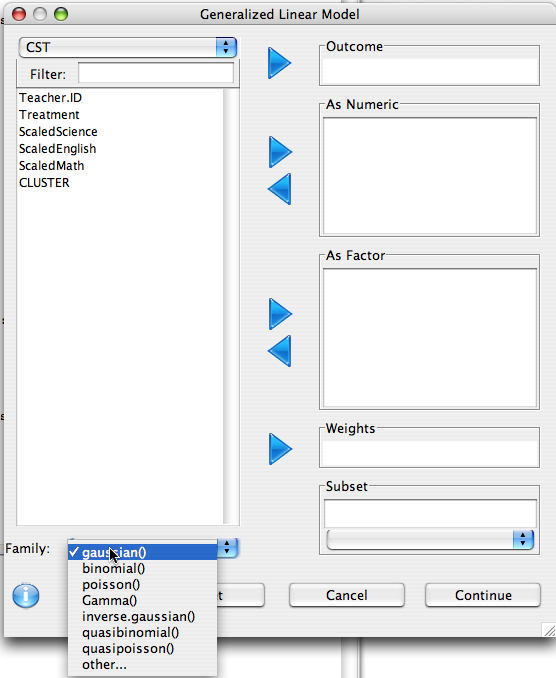Click left arrow to remove from As Factor
556x678 pixels.
280,351
